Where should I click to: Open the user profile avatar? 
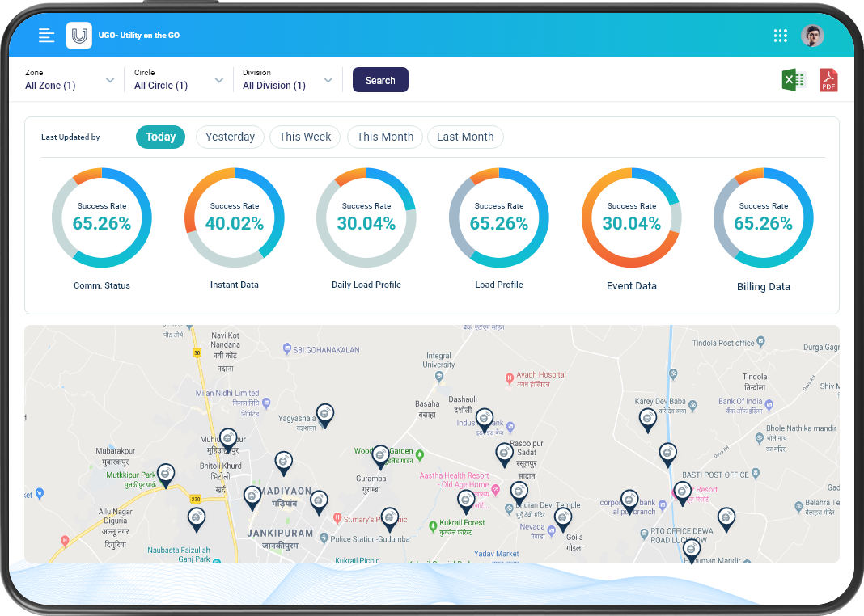tap(812, 36)
